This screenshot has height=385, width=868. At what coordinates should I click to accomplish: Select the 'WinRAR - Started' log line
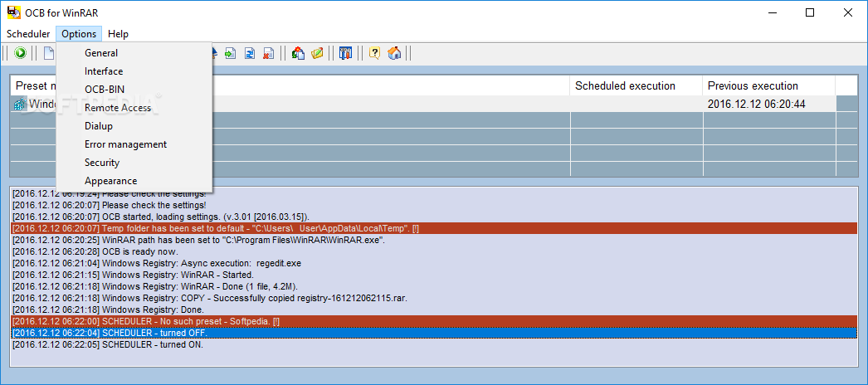tap(433, 275)
